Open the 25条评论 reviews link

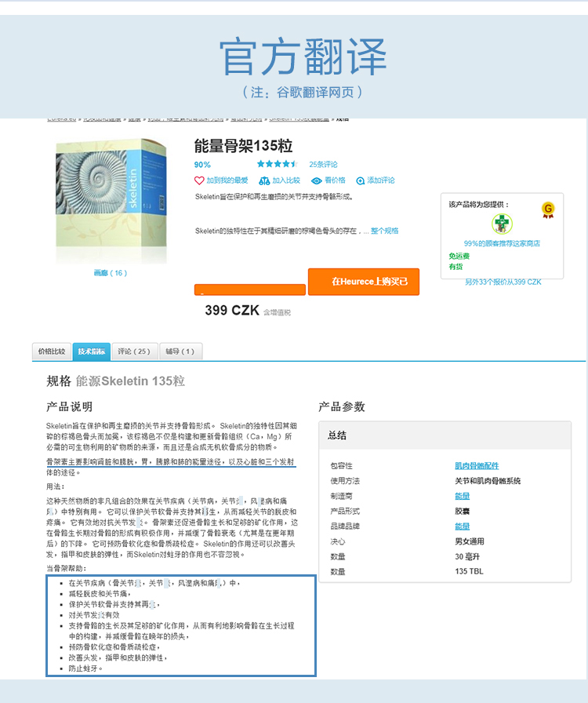[x=323, y=165]
